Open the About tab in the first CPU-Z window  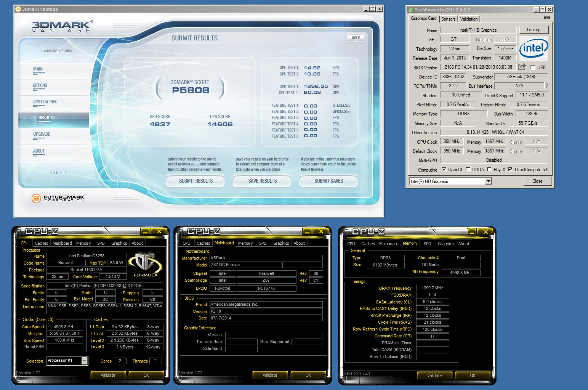(x=137, y=243)
